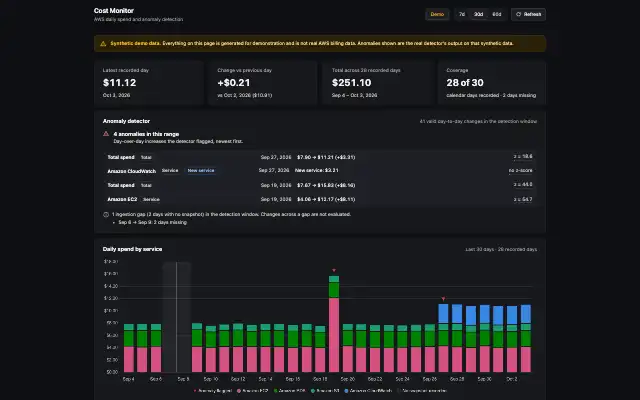Click the Service tag on the CloudWatch row
The image size is (640, 400).
(x=170, y=171)
